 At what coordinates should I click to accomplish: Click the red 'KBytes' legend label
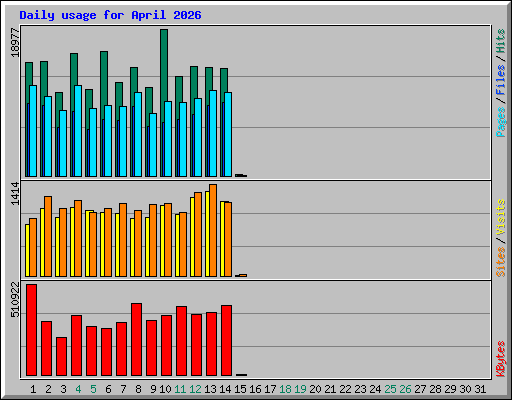click(500, 359)
